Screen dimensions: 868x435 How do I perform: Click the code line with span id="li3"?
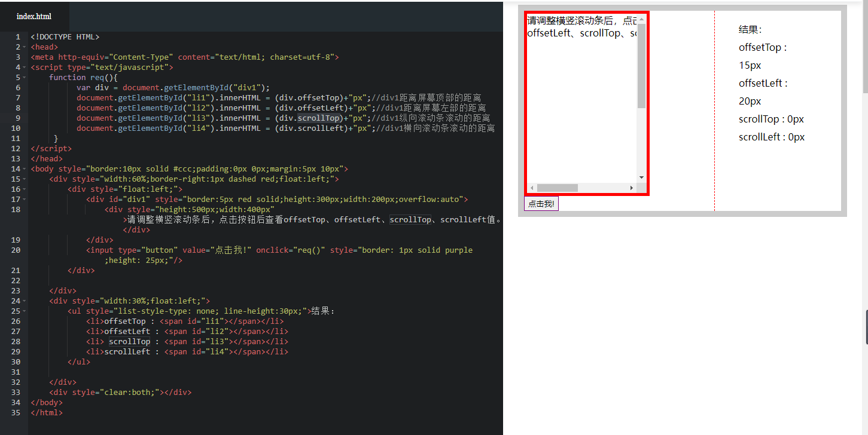[x=187, y=342]
